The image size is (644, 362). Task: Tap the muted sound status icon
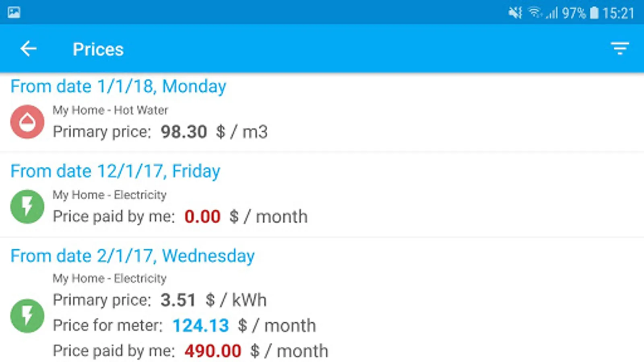click(x=515, y=13)
